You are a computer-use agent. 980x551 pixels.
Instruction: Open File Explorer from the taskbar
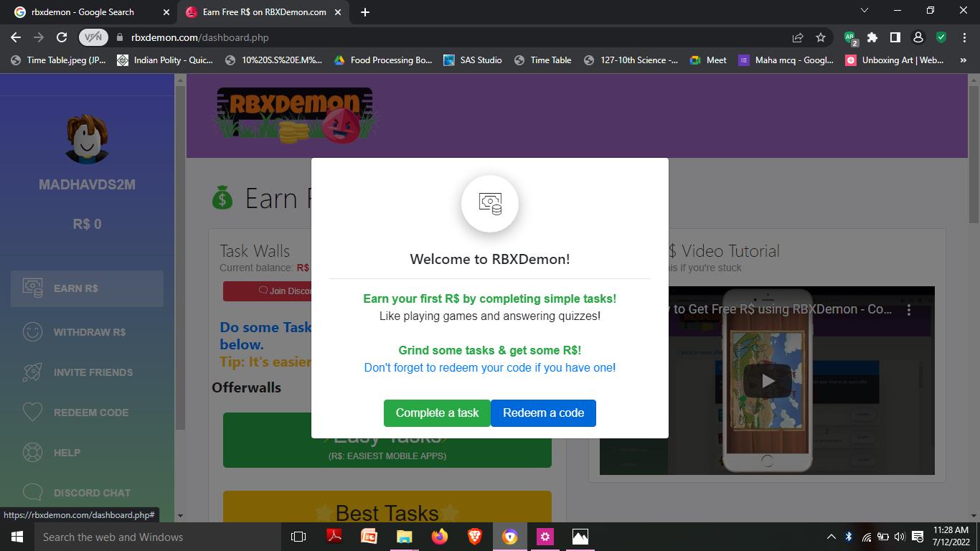[x=405, y=537]
